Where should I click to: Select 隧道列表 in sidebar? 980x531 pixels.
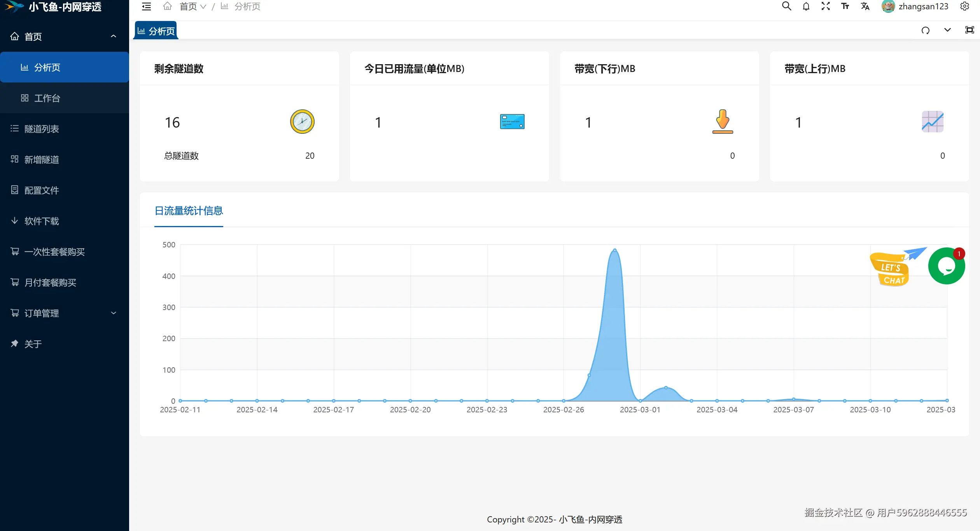point(42,129)
